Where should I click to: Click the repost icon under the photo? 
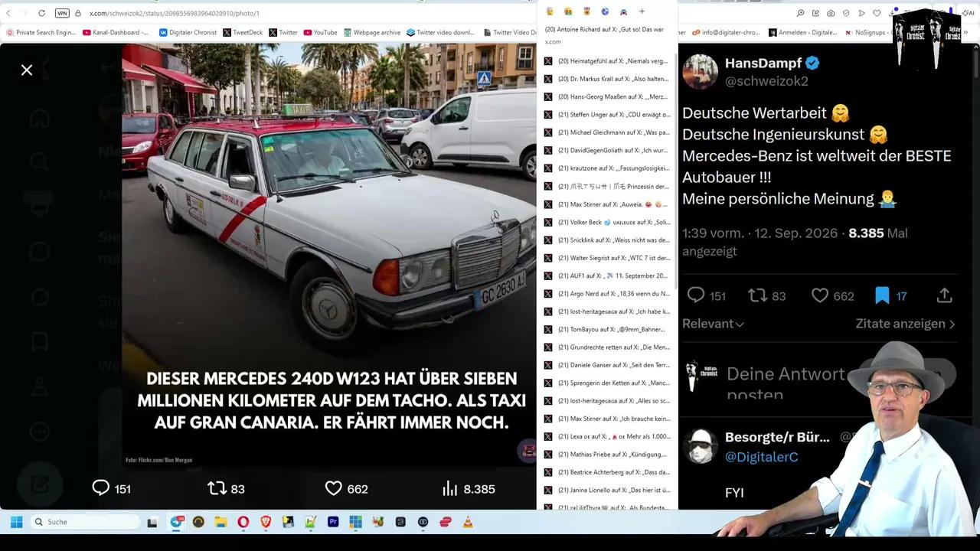(x=217, y=488)
